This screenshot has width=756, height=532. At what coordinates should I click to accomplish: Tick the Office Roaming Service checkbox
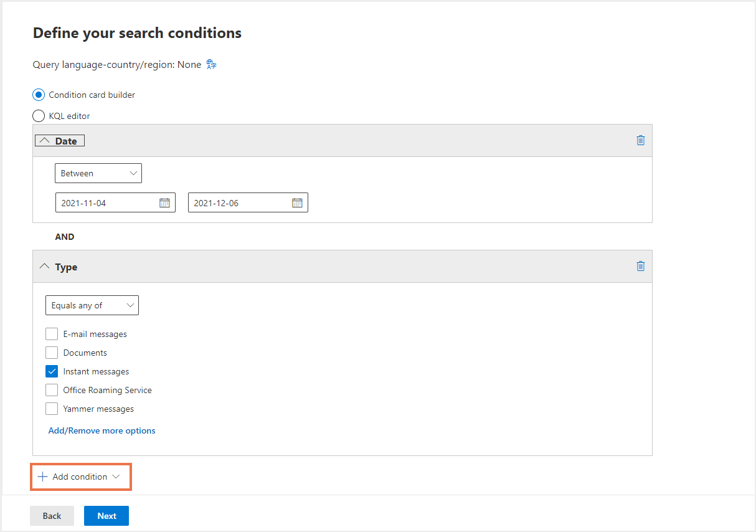click(52, 390)
